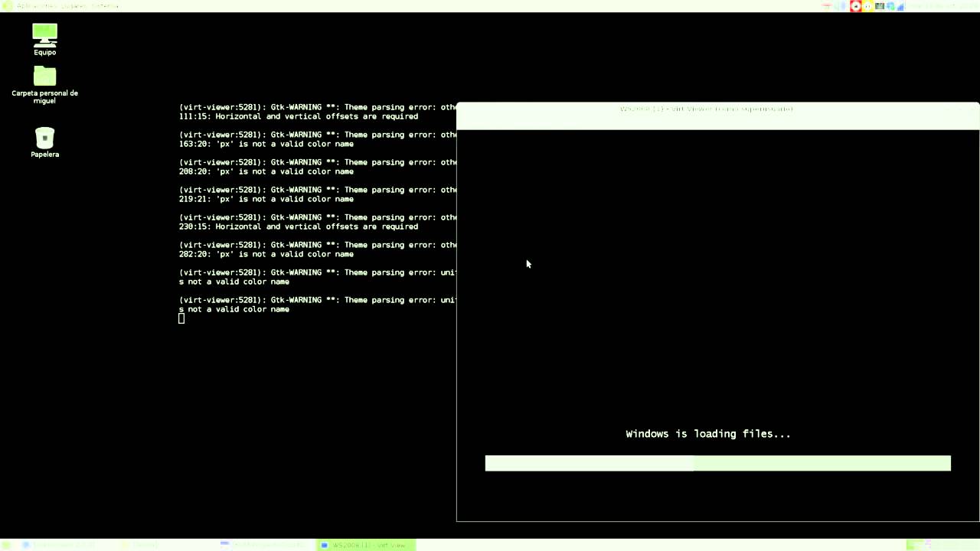Open the Sistema menu in top panel
Viewport: 980px width, 551px height.
(104, 6)
